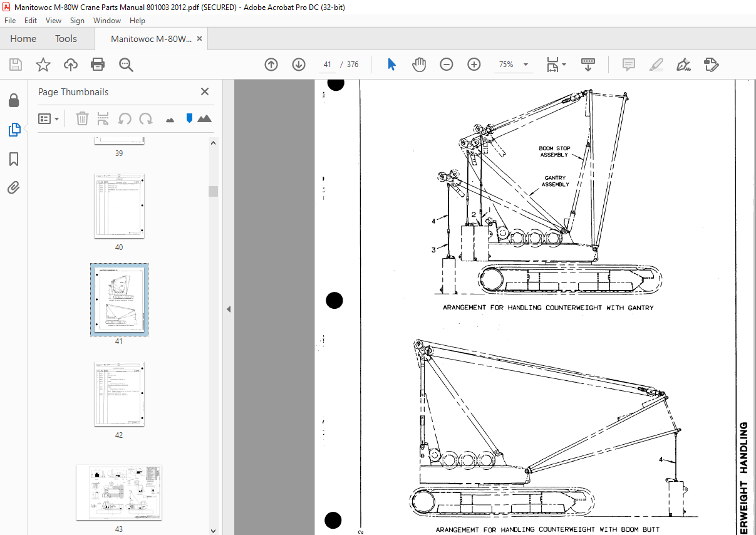This screenshot has width=756, height=535.
Task: Open the Bookmarks sidebar icon
Action: click(13, 159)
